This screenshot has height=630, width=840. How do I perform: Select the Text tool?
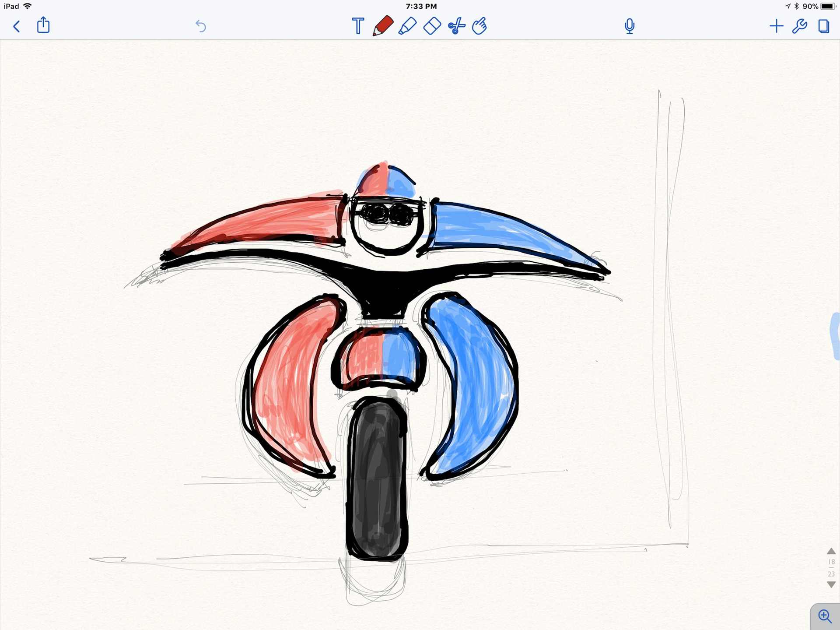[358, 26]
